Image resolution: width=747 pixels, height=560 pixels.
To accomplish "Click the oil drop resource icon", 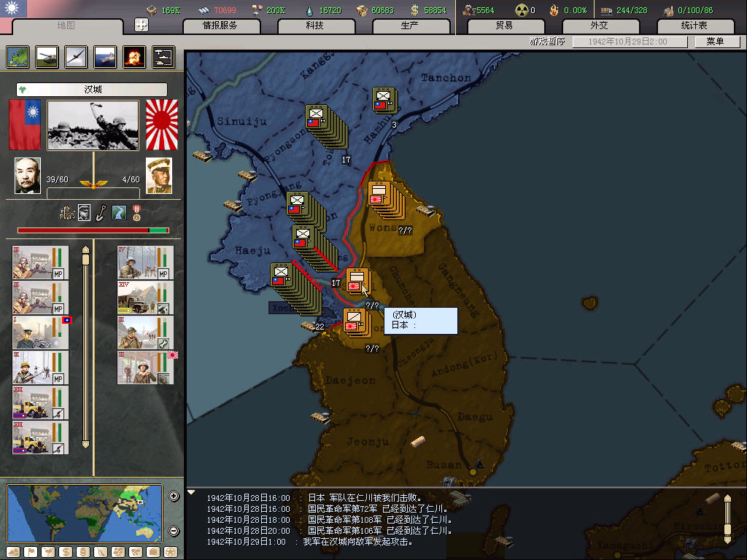I will 310,10.
